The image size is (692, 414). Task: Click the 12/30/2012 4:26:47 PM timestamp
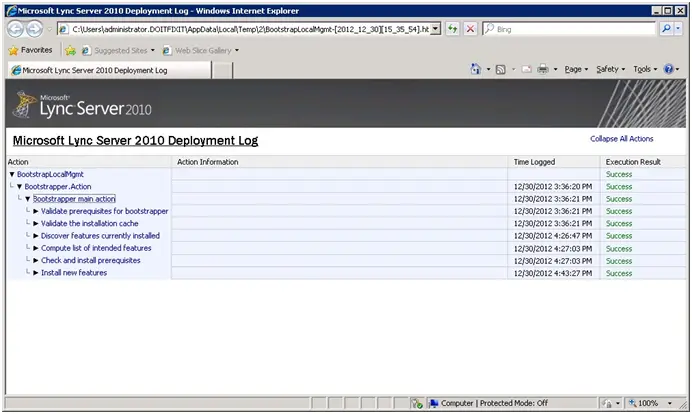[553, 236]
